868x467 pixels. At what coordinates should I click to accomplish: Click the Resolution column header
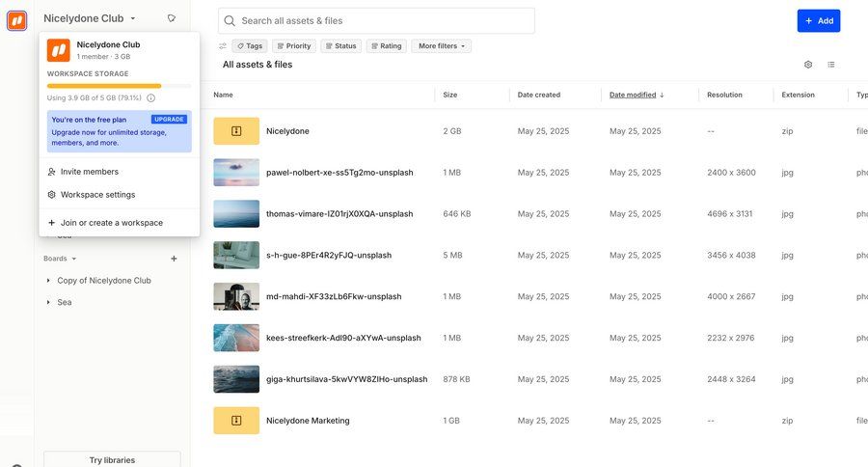pos(724,95)
